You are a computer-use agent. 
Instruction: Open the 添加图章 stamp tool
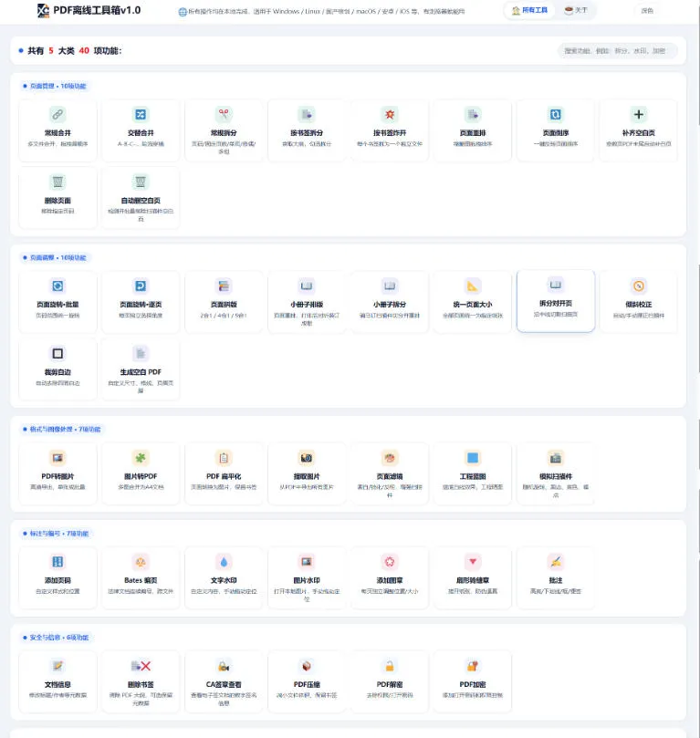coord(390,578)
